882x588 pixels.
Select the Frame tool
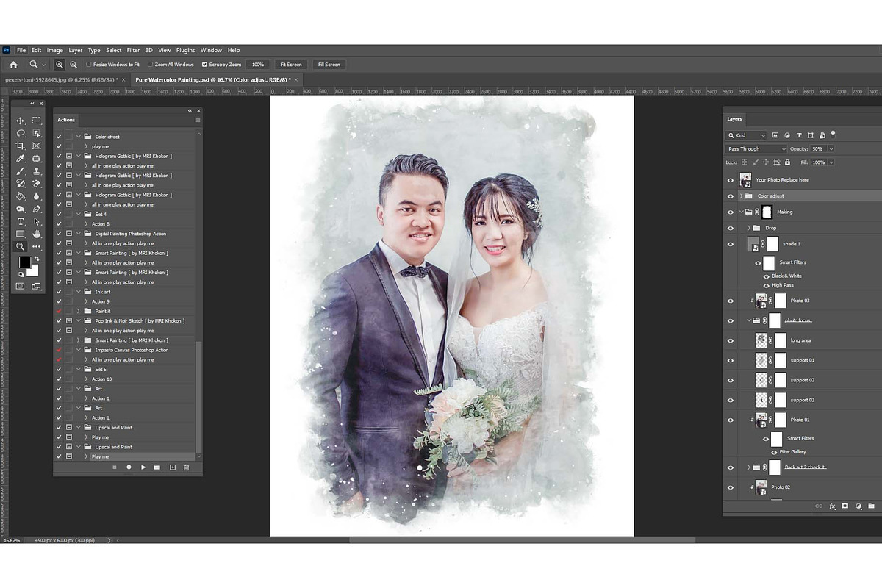37,146
